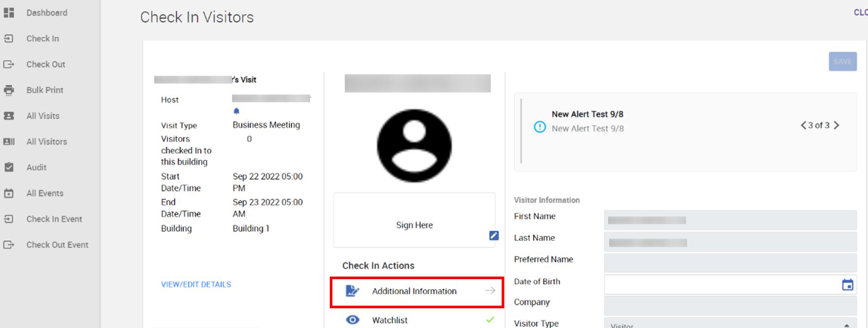Image resolution: width=868 pixels, height=328 pixels.
Task: Click the alert info circle icon
Action: tap(540, 127)
